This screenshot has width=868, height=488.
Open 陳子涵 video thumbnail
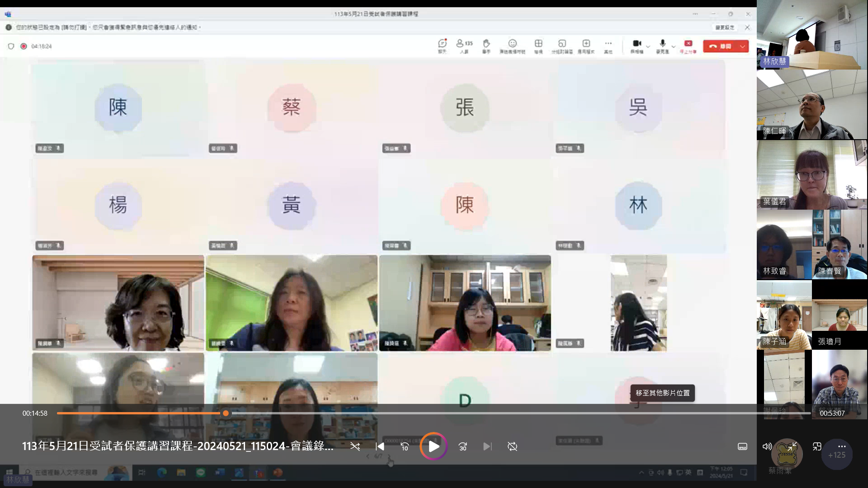[784, 315]
